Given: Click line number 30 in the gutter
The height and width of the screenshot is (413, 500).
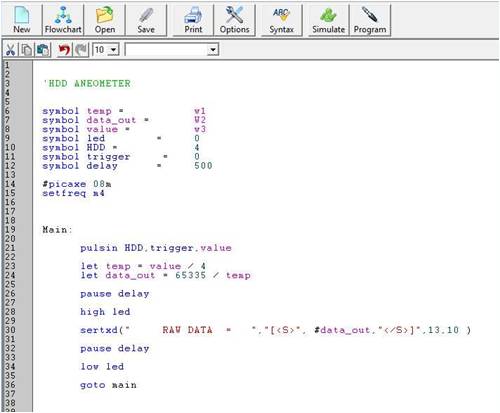Looking at the screenshot, I should tap(10, 330).
